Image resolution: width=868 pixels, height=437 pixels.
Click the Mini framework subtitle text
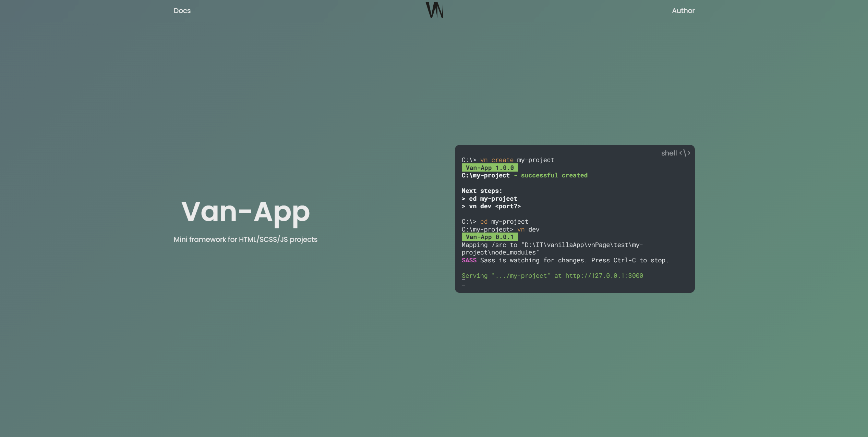tap(245, 239)
